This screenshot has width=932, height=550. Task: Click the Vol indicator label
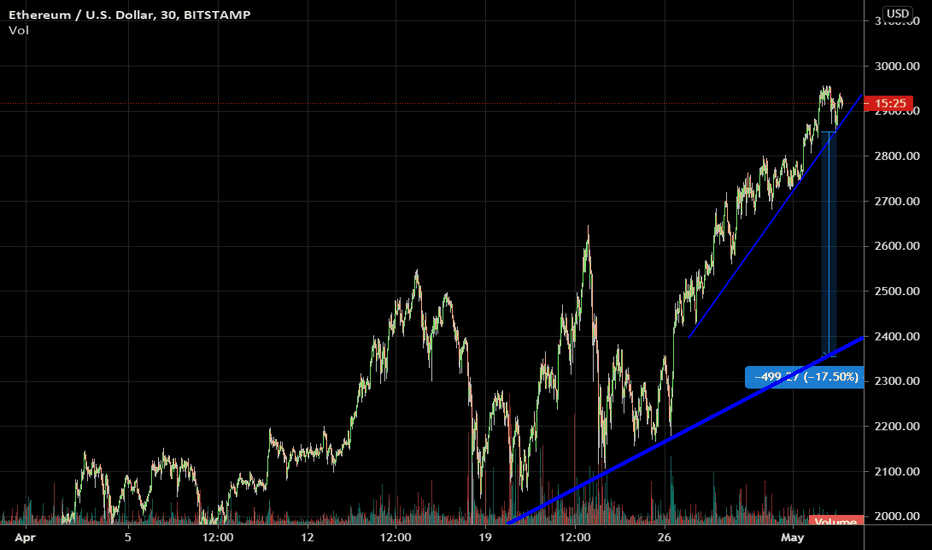18,30
